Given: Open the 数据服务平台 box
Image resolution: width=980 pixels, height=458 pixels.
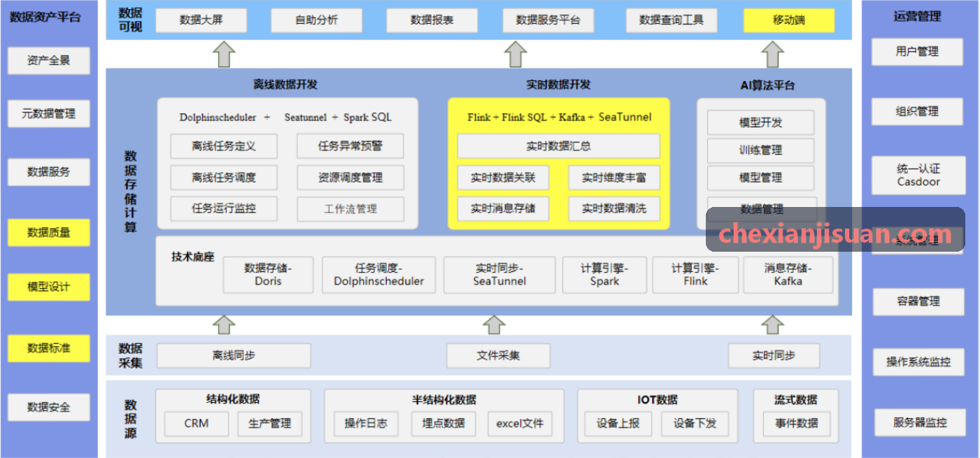Looking at the screenshot, I should point(548,20).
